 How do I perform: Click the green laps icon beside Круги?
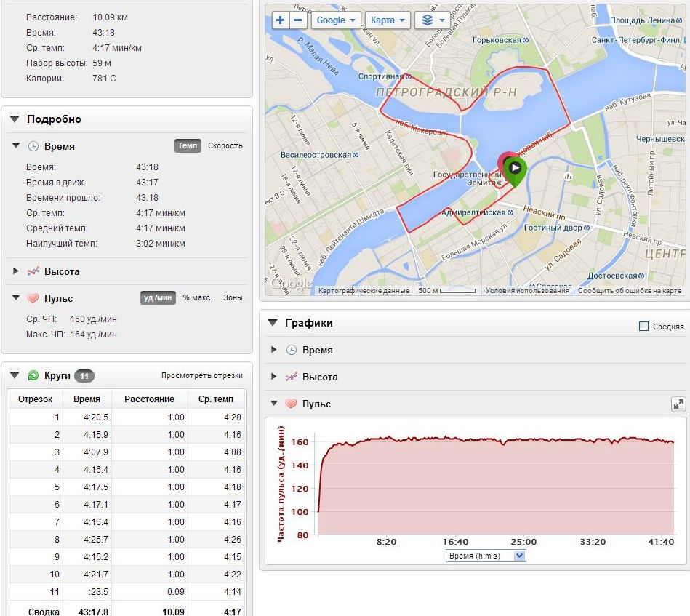[x=33, y=375]
